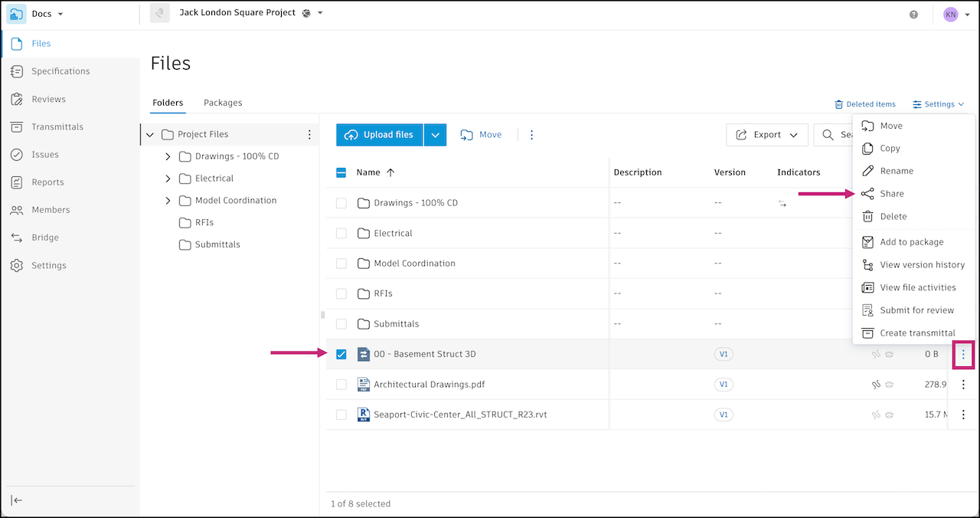Image resolution: width=980 pixels, height=518 pixels.
Task: Go to Transmittals in sidebar
Action: point(57,127)
